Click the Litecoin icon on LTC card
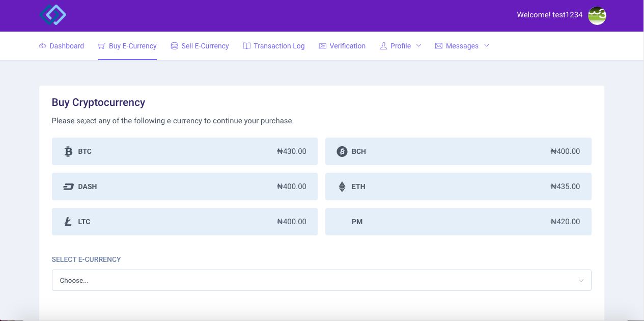The height and width of the screenshot is (321, 644). 68,222
